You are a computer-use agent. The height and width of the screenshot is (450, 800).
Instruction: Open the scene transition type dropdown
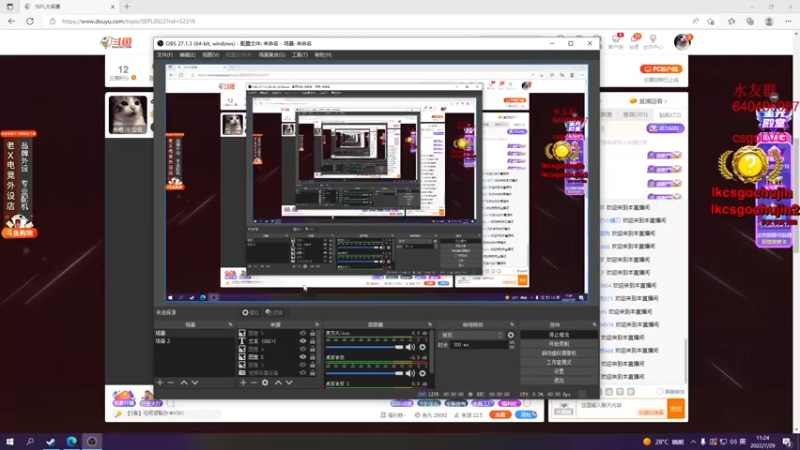tap(472, 335)
